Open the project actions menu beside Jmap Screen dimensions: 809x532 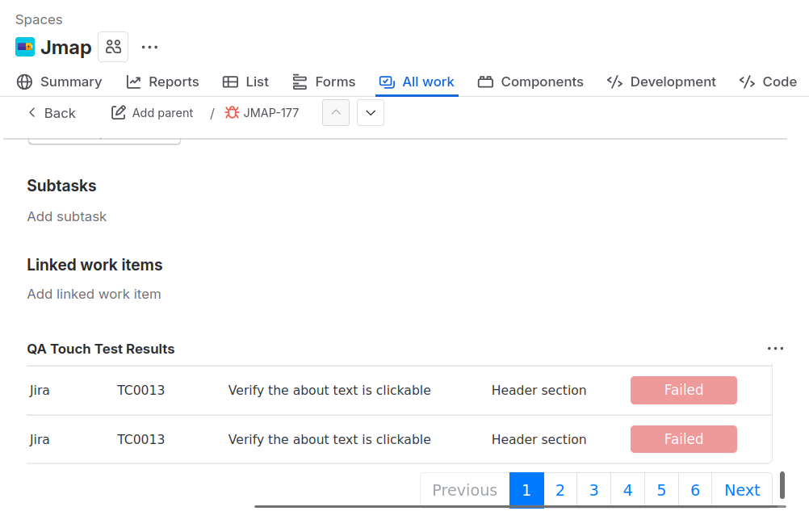(x=149, y=47)
